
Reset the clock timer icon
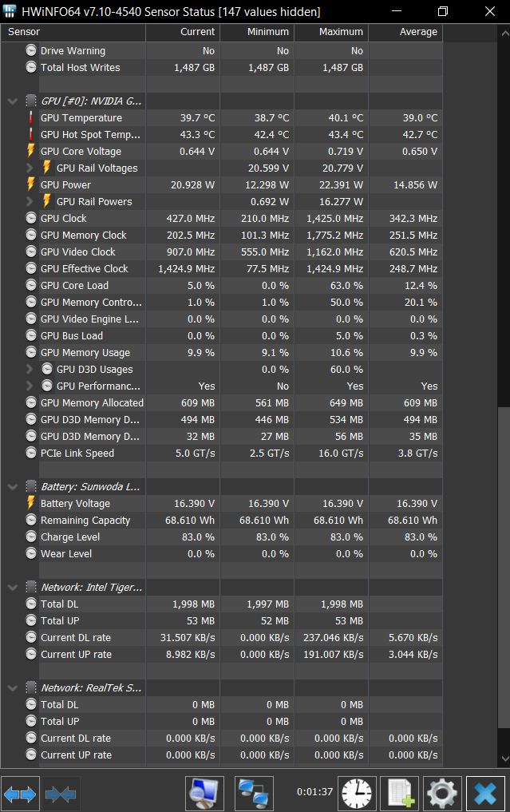coord(357,794)
